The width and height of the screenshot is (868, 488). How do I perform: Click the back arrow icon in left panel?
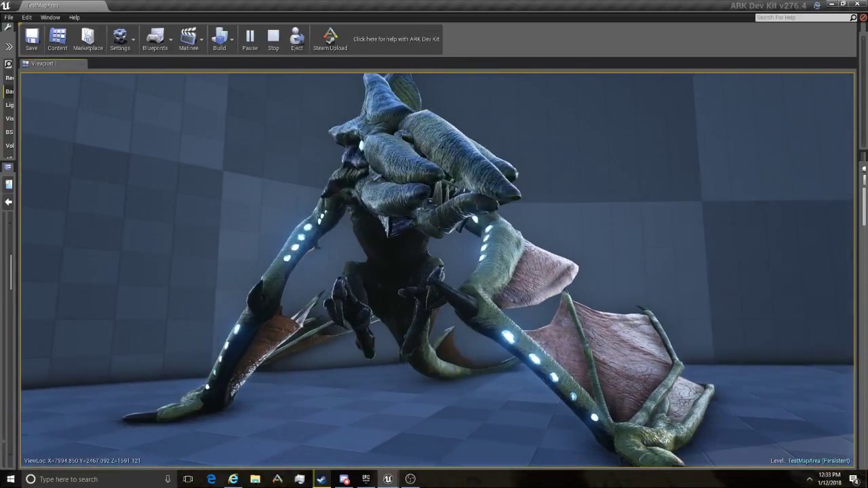pyautogui.click(x=9, y=202)
